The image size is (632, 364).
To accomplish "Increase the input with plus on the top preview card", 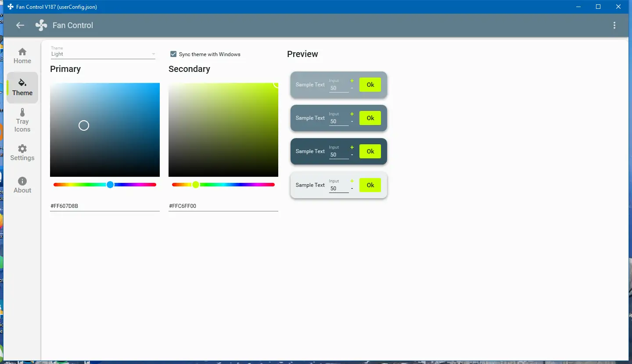I will click(352, 81).
